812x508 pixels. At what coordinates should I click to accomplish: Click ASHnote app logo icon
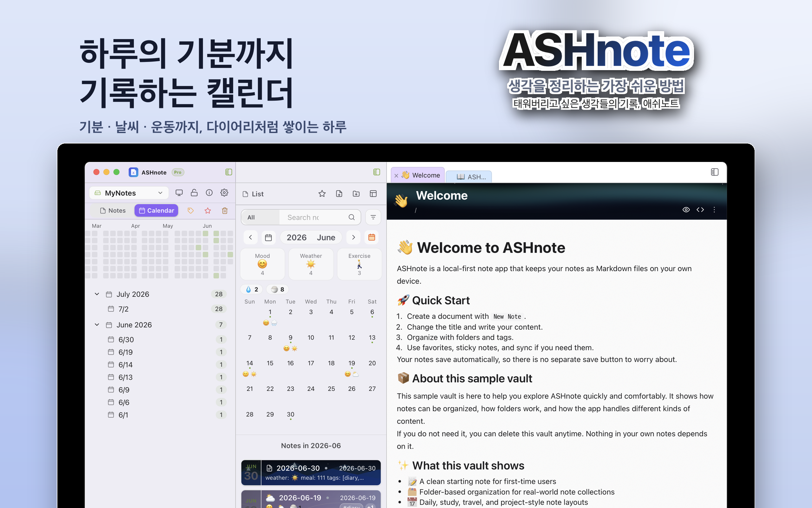point(134,172)
